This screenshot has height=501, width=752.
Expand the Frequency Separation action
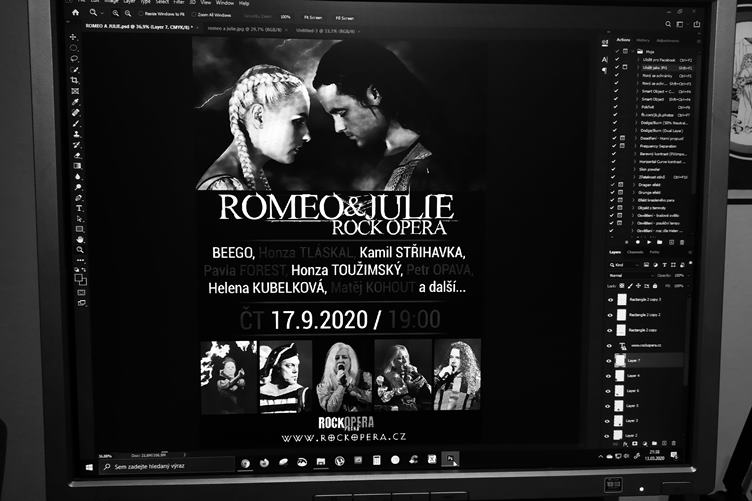[x=635, y=146]
